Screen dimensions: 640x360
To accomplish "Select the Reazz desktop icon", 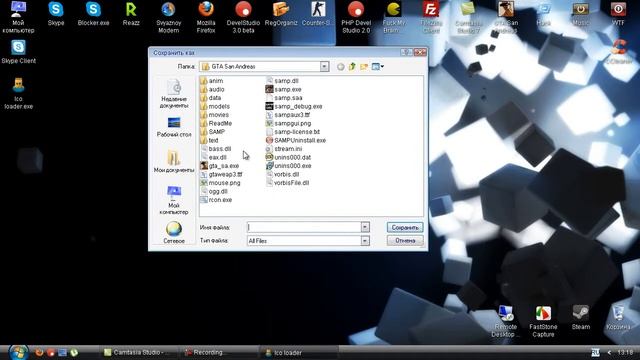I will click(x=131, y=14).
